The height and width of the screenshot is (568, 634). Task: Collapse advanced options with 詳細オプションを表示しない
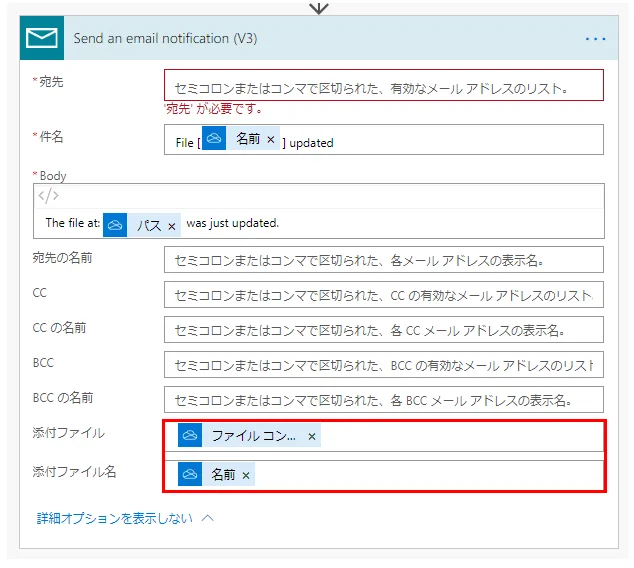pyautogui.click(x=114, y=518)
